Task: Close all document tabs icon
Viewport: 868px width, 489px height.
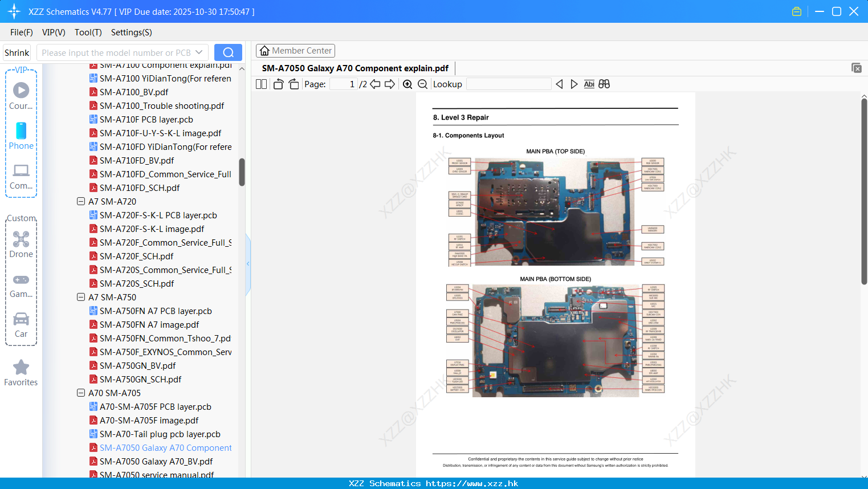Action: point(856,68)
